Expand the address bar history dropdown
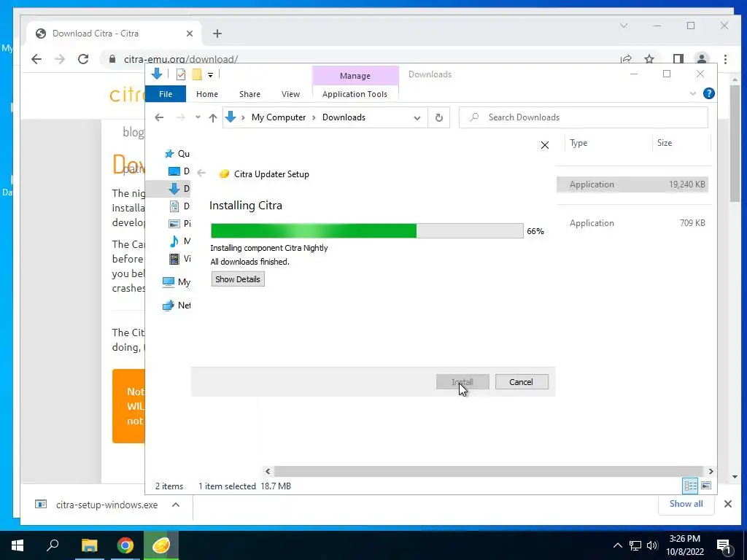 tap(417, 117)
